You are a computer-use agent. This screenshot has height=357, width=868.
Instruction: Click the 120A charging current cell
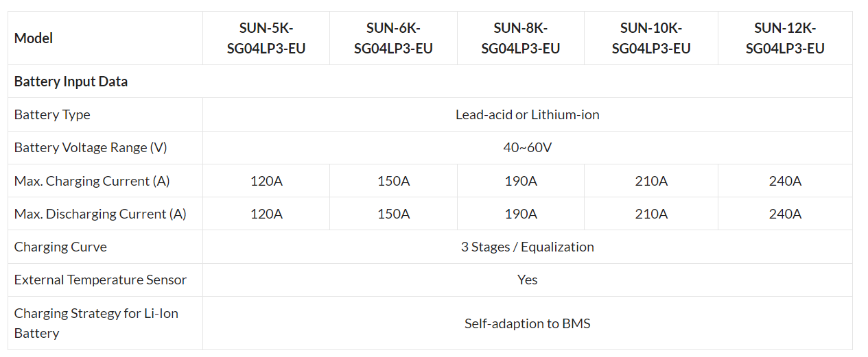tap(266, 181)
